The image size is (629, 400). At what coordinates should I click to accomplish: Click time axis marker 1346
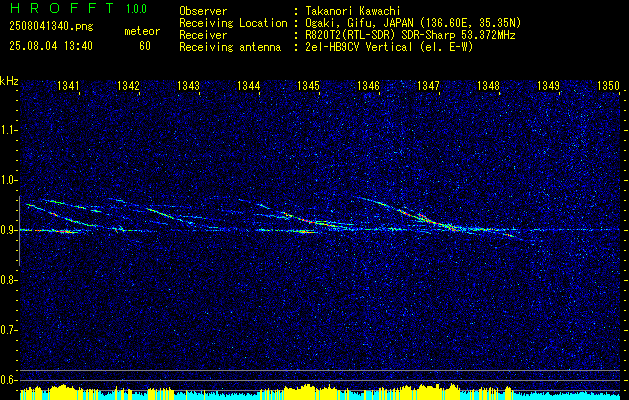click(368, 85)
